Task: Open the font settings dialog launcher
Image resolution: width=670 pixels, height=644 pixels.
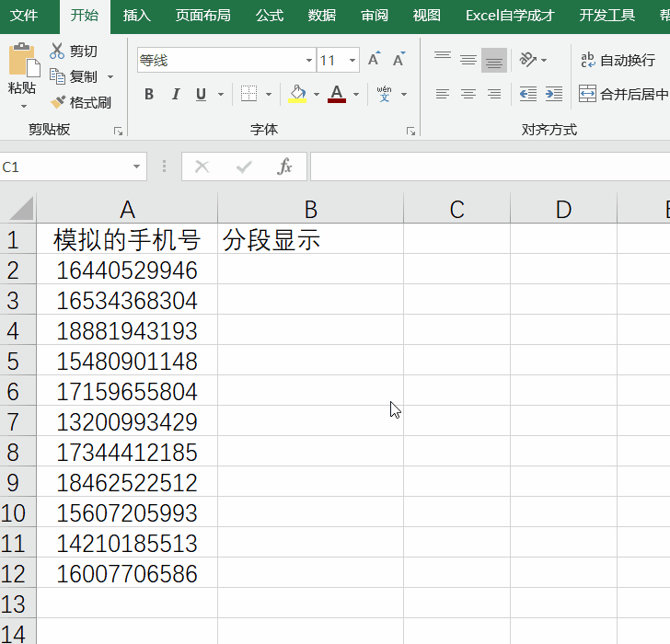Action: coord(410,132)
